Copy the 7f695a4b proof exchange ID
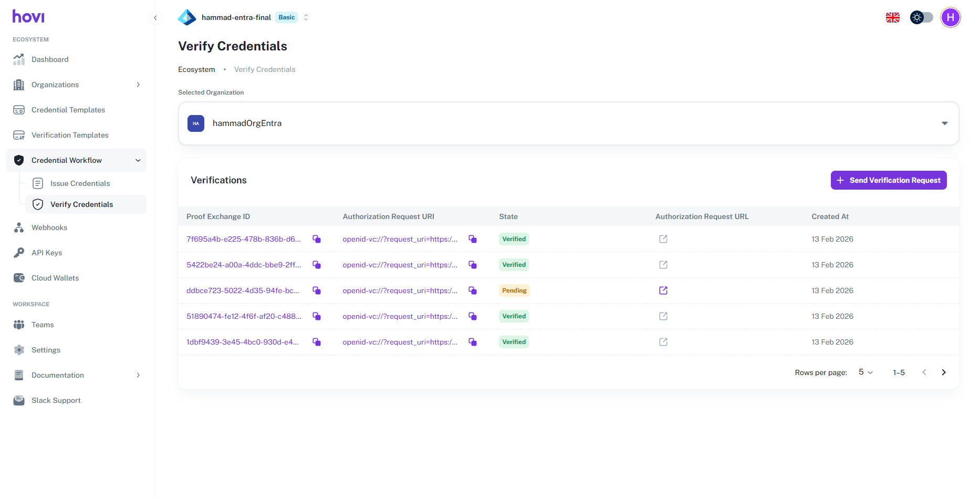The image size is (980, 498). click(317, 239)
